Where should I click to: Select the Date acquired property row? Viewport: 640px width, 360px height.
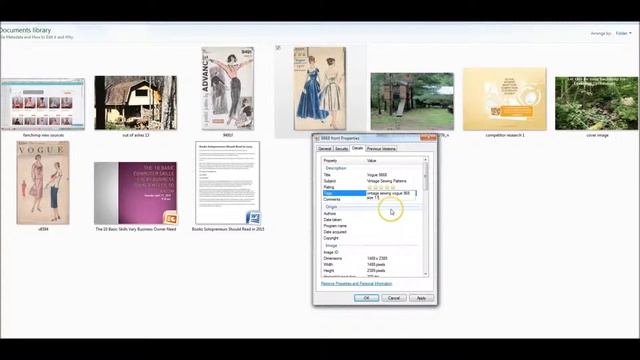tap(372, 232)
